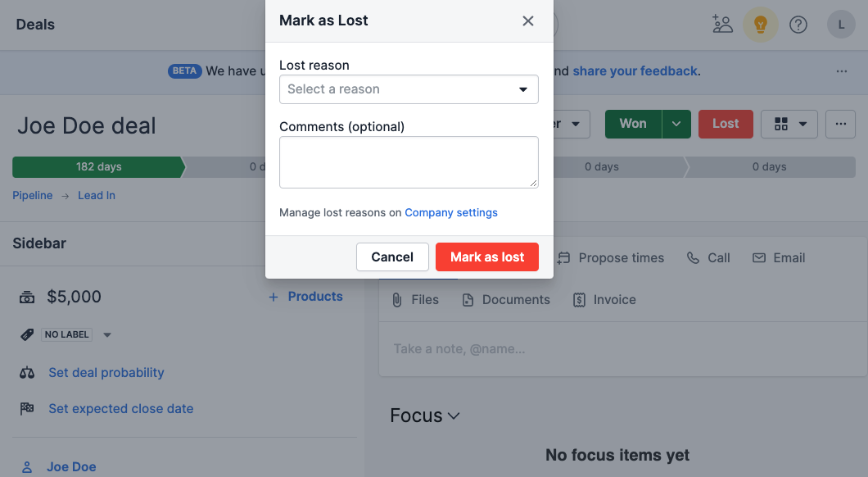Screen dimensions: 868x477
Task: Close the Mark as Lost dialog
Action: (x=528, y=21)
